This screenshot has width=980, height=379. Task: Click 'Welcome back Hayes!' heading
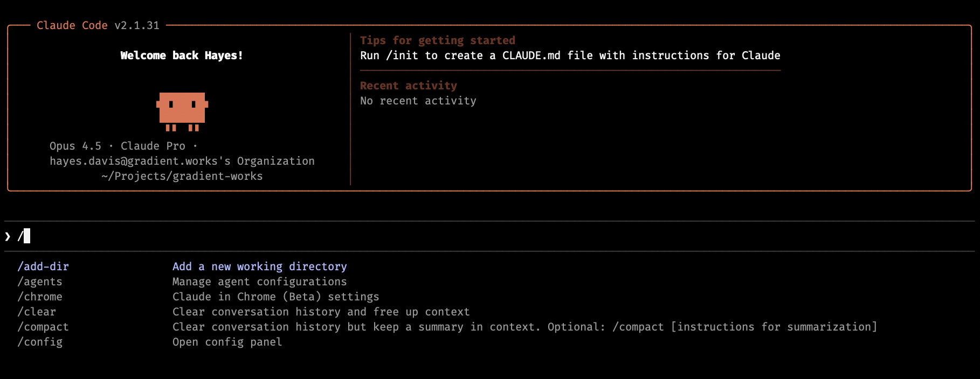point(182,55)
